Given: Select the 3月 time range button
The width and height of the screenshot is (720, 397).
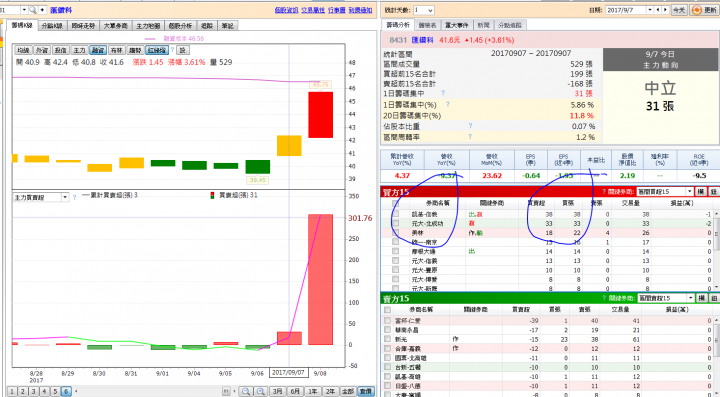Looking at the screenshot, I should coord(277,391).
